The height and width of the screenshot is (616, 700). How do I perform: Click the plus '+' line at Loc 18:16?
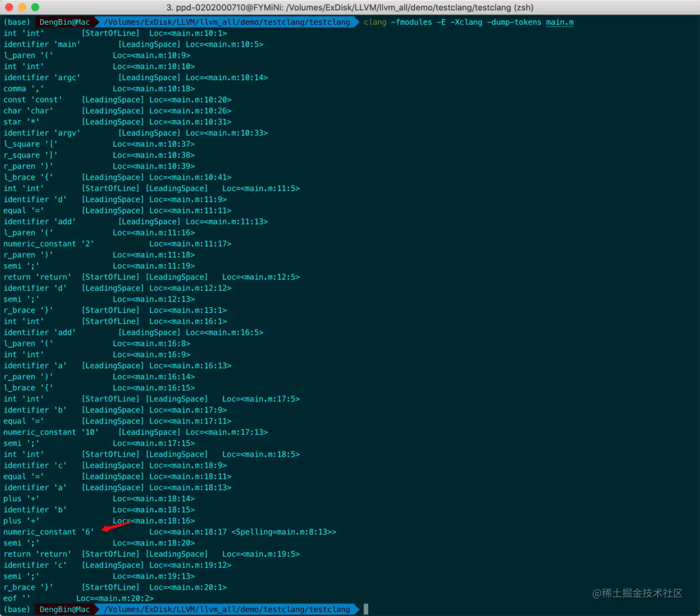pos(99,521)
